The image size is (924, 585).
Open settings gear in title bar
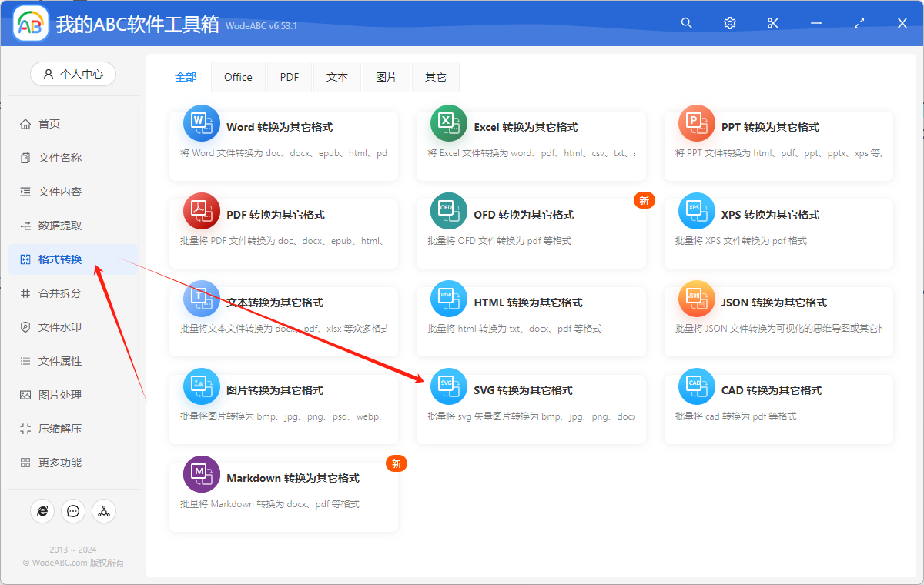pyautogui.click(x=730, y=23)
